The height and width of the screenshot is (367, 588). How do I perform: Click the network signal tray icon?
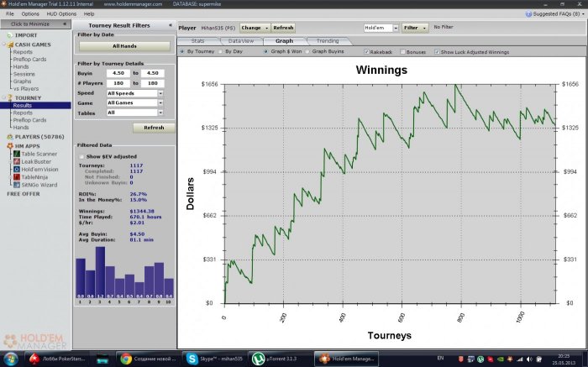tap(520, 359)
